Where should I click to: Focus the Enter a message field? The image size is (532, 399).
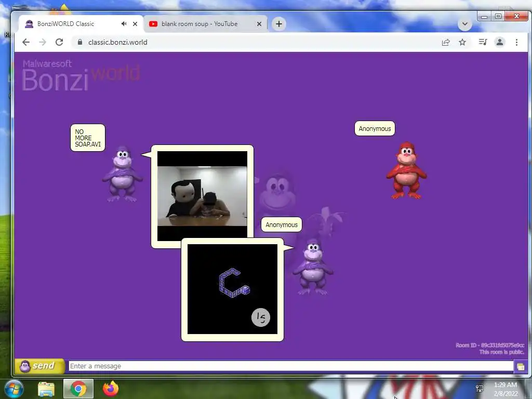[291, 366]
